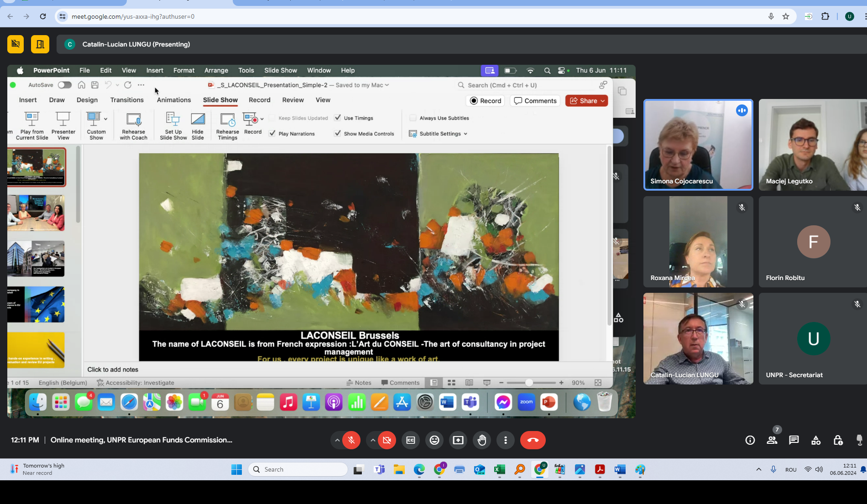Turn on camera in Meet
Viewport: 867px width, 504px height.
pos(387,440)
